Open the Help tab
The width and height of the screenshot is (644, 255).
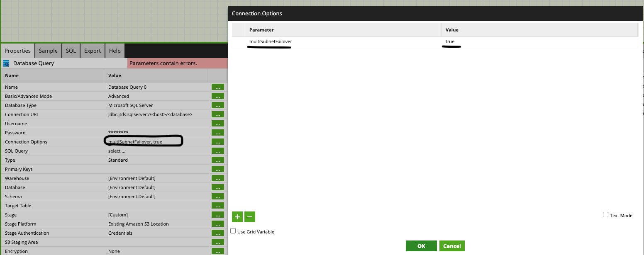(x=115, y=51)
